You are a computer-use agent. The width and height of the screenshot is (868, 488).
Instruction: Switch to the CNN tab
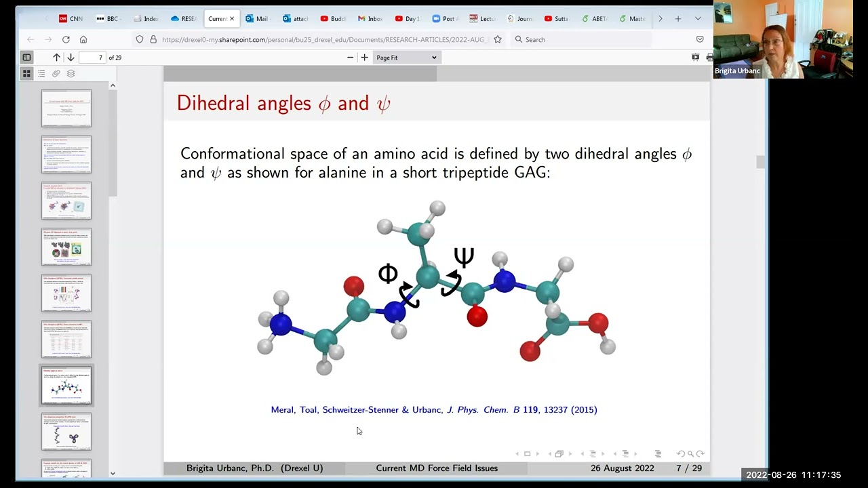pos(71,19)
